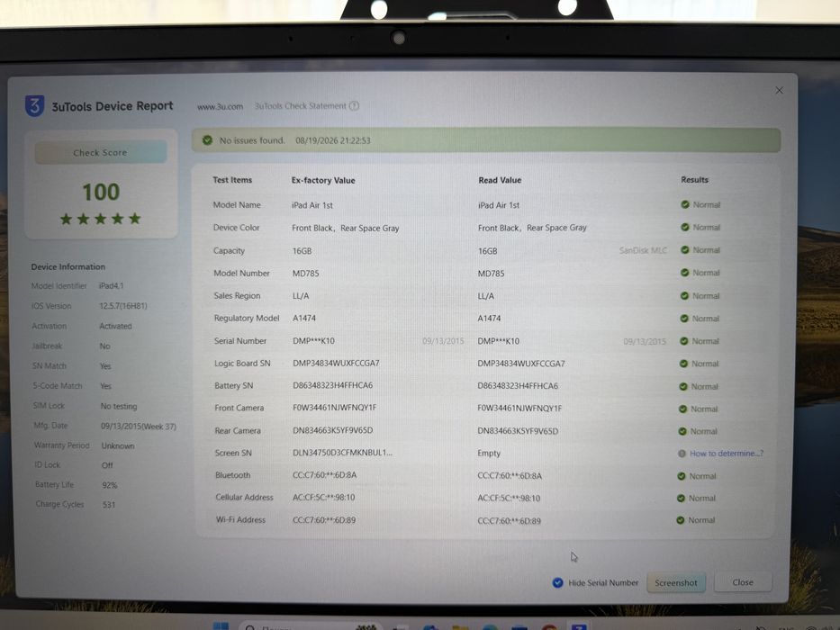Click the Normal status icon for Model Number
Image resolution: width=840 pixels, height=630 pixels.
(x=684, y=273)
